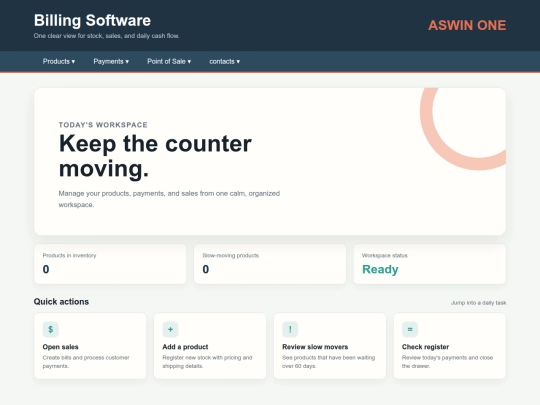Click 'Register new stock with pricing' description
The image size is (540, 405).
(x=207, y=362)
